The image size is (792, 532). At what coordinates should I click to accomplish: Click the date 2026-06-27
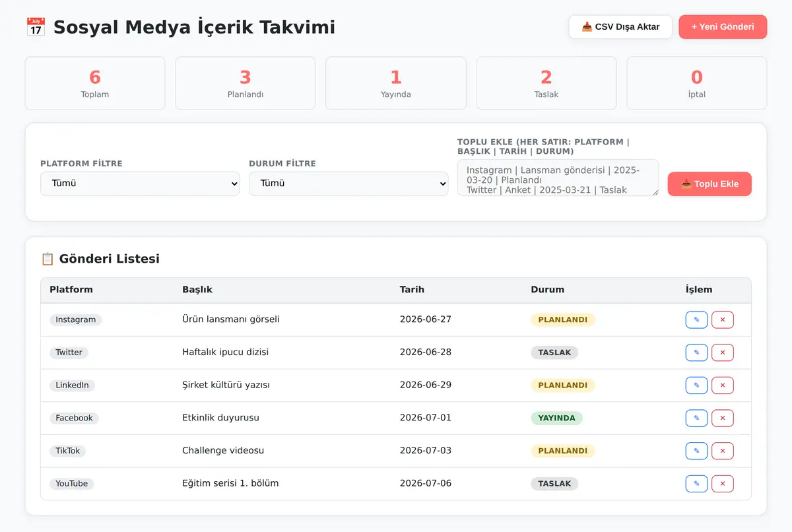click(426, 319)
